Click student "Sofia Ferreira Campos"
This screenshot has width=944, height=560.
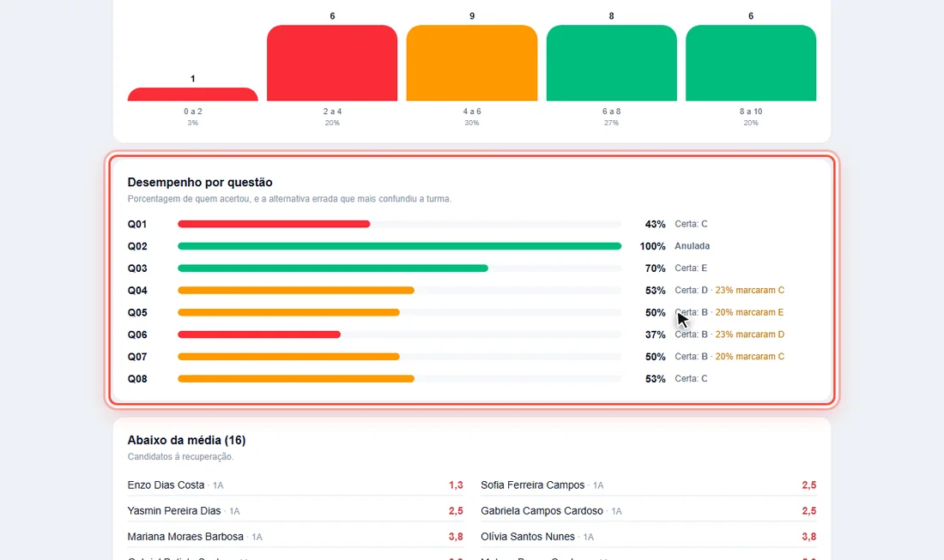point(533,485)
